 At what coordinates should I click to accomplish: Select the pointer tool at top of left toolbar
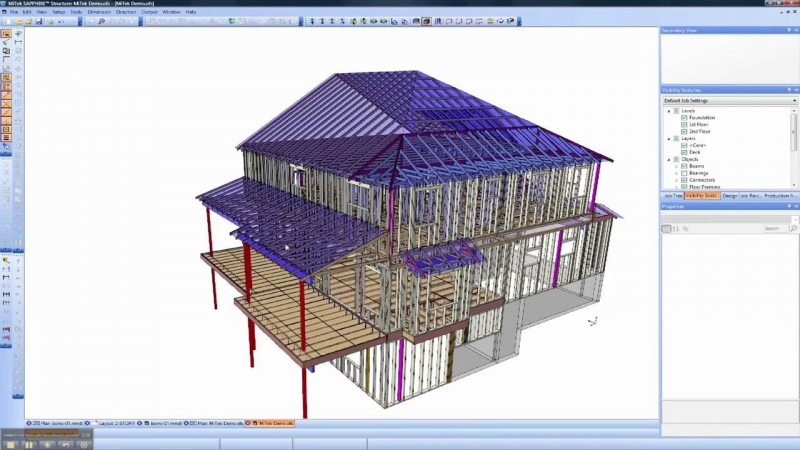pos(6,33)
